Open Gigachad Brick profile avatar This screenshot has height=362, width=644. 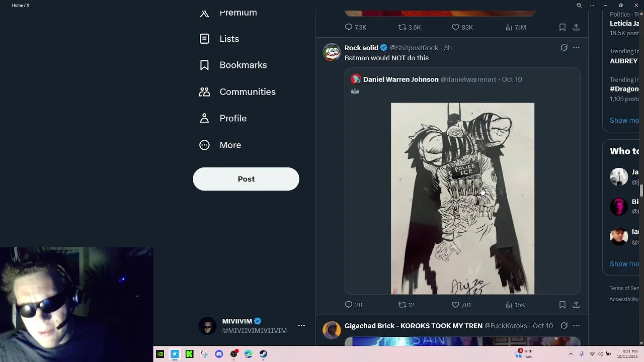pyautogui.click(x=332, y=330)
